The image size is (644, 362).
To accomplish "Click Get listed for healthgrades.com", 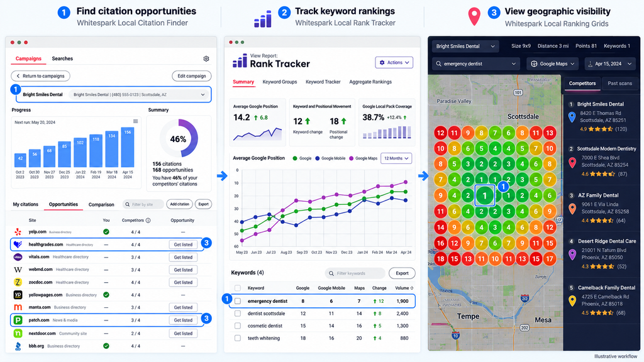I will (x=183, y=244).
